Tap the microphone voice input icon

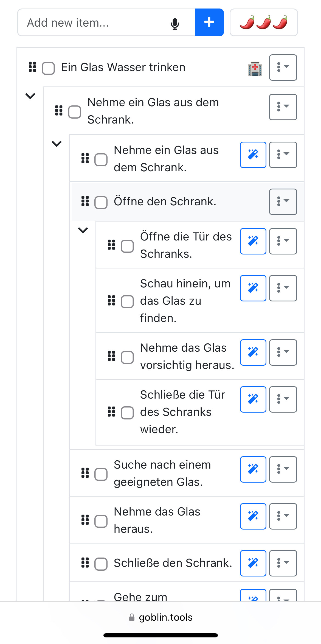tap(175, 24)
